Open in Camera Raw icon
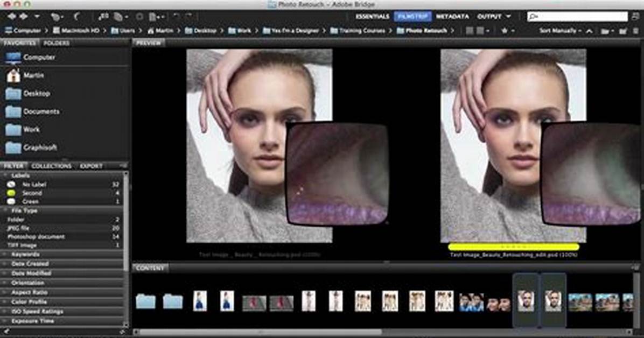This screenshot has width=644, height=338. click(139, 17)
